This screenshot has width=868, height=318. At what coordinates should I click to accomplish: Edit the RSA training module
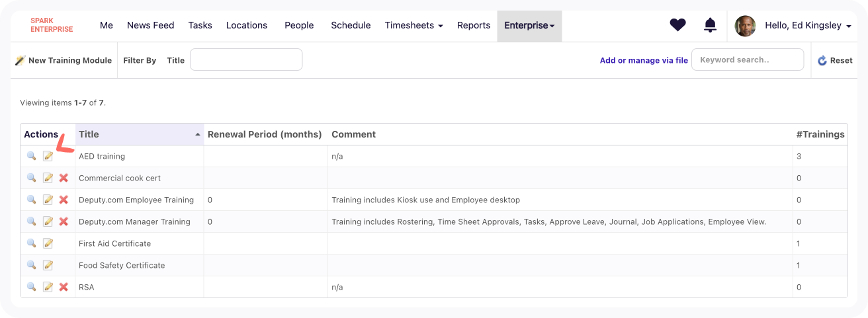pos(48,287)
